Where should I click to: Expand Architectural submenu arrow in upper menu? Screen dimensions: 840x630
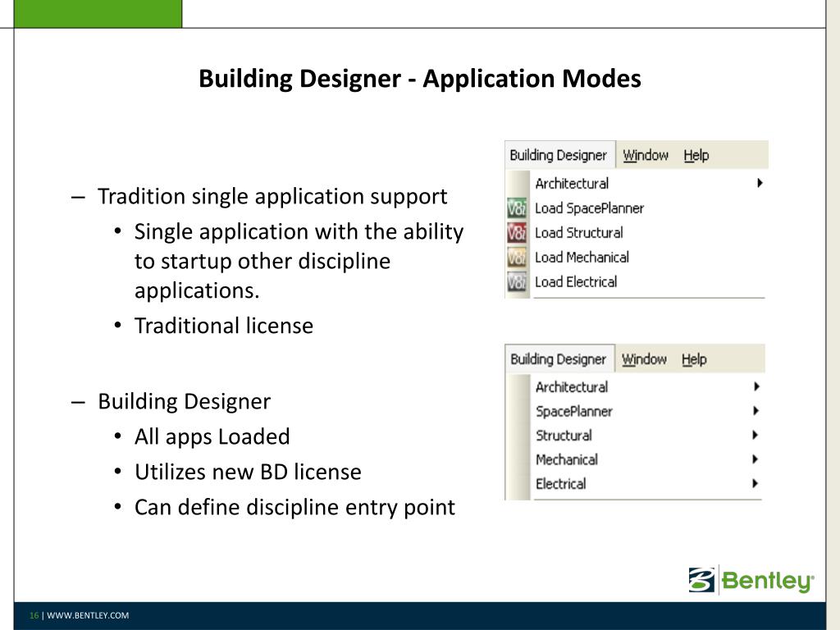(x=760, y=183)
